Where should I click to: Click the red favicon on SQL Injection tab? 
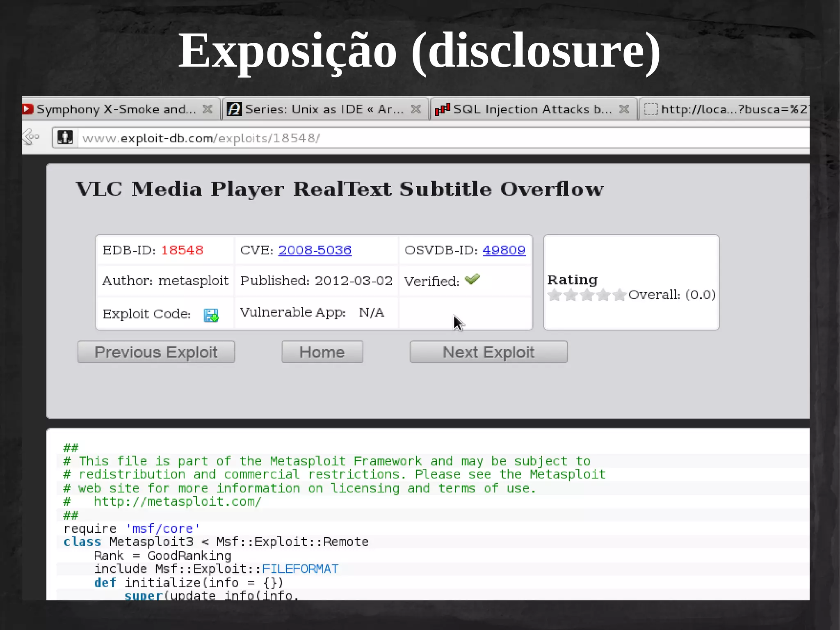click(443, 109)
